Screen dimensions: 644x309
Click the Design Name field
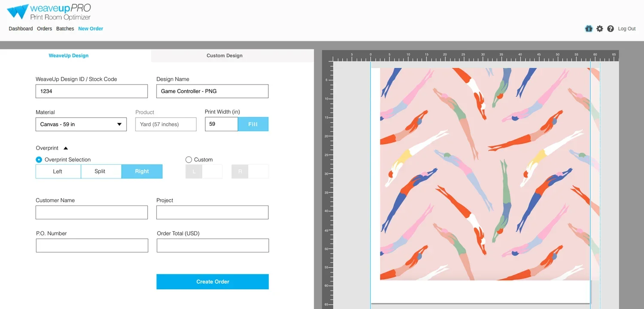click(x=213, y=91)
